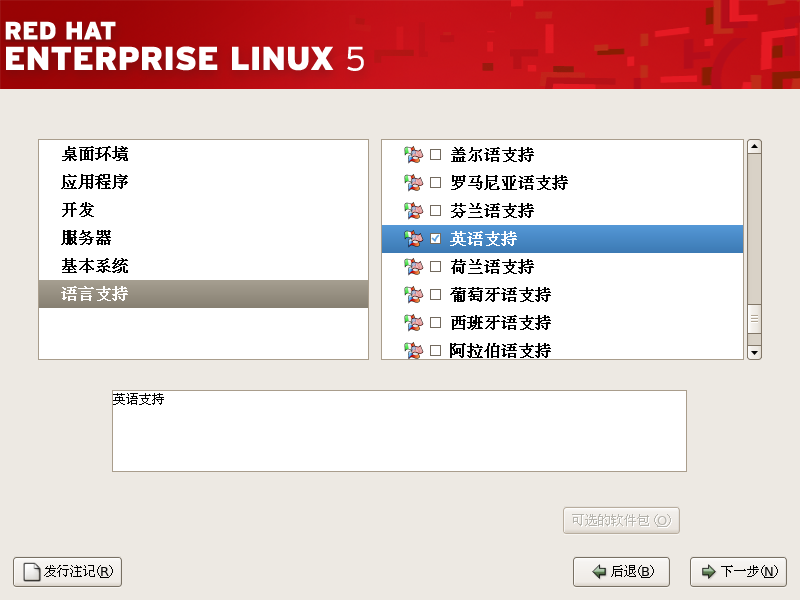Tick the 西班牙语支持 checkbox
Screen dimensions: 800x600
pos(435,322)
